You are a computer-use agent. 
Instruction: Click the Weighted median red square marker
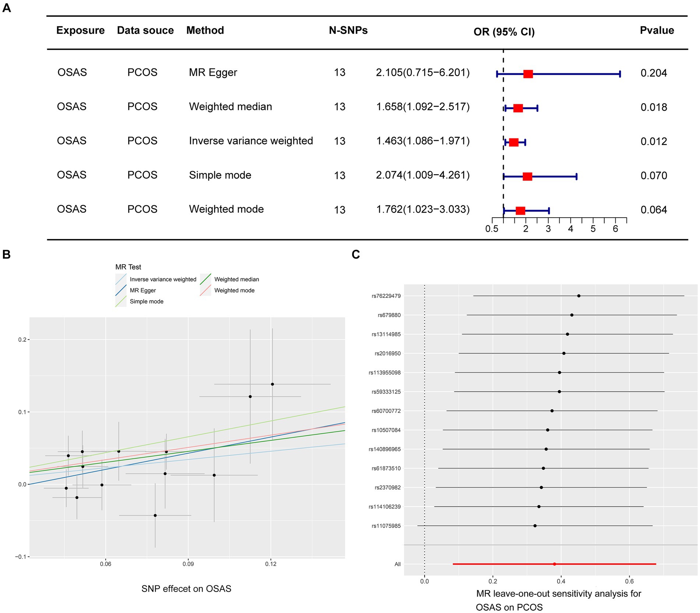point(518,108)
